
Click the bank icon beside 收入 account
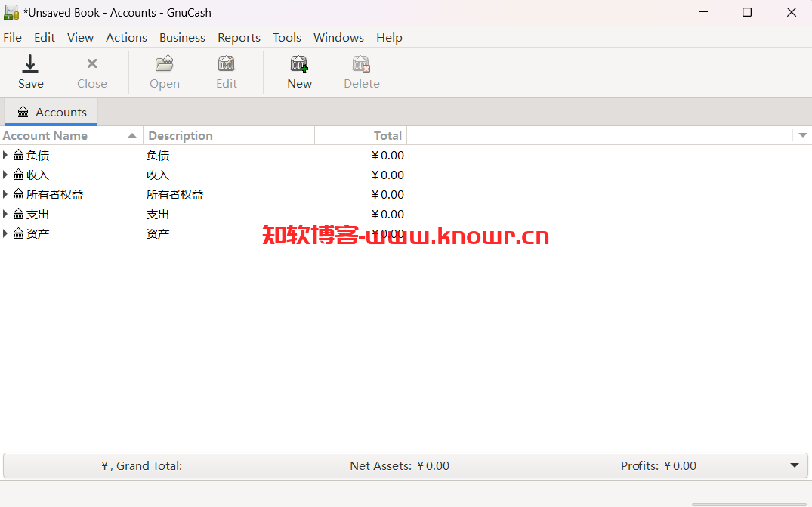pos(19,175)
